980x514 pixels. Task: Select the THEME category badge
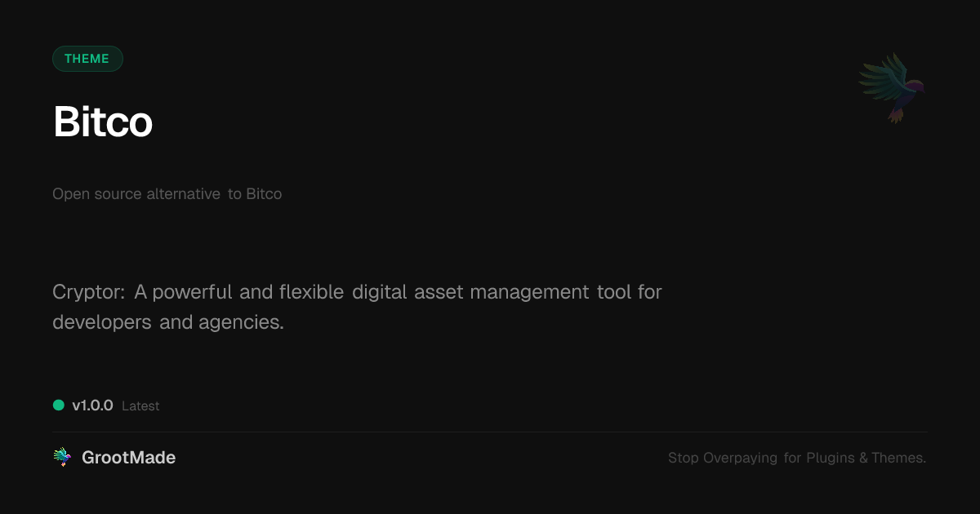pos(87,59)
